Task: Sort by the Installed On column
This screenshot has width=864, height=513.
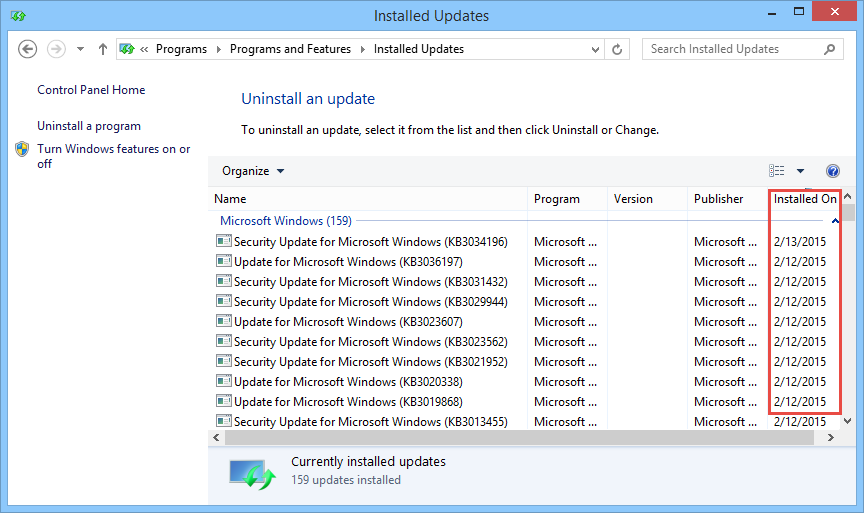Action: (804, 199)
